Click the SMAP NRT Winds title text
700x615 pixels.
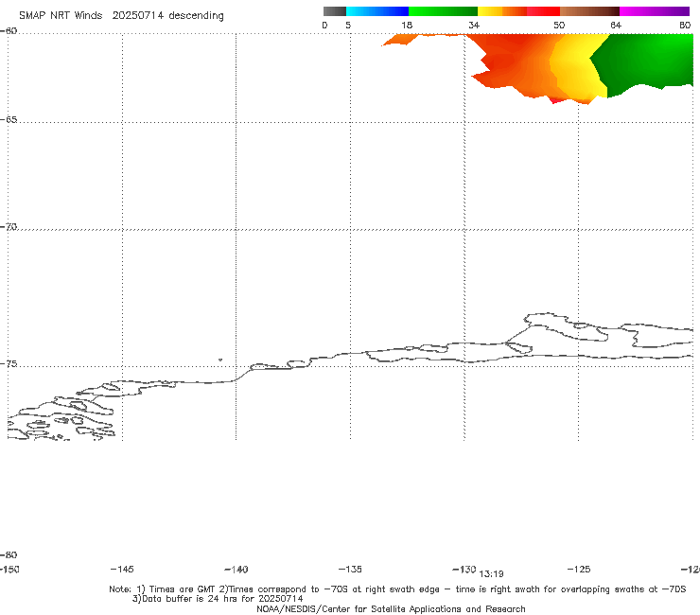pos(61,15)
